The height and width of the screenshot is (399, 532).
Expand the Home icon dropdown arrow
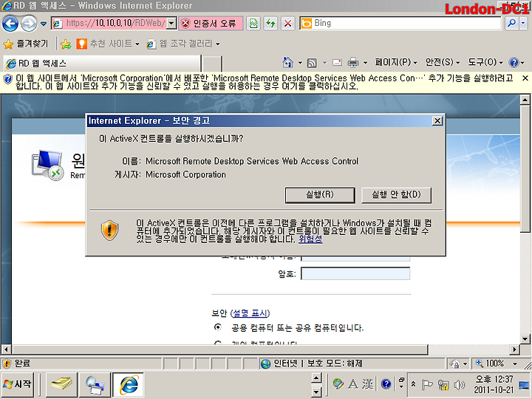click(x=300, y=63)
